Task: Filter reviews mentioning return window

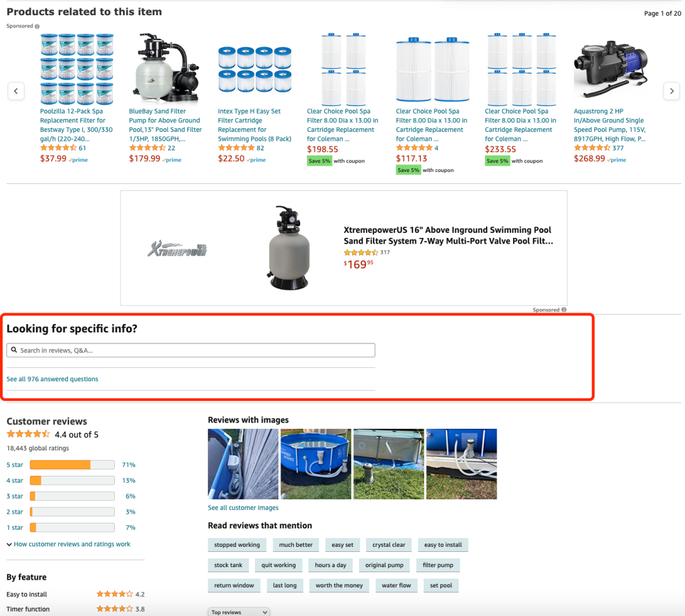Action: [234, 586]
